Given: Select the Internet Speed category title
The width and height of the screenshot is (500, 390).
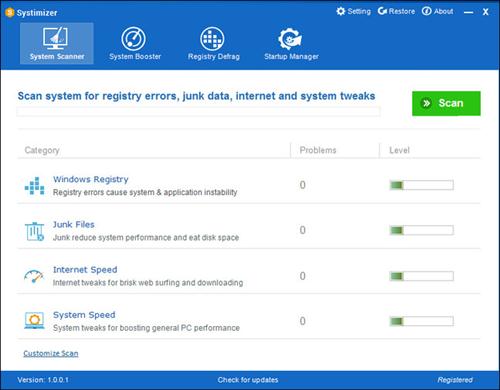Looking at the screenshot, I should click(85, 270).
